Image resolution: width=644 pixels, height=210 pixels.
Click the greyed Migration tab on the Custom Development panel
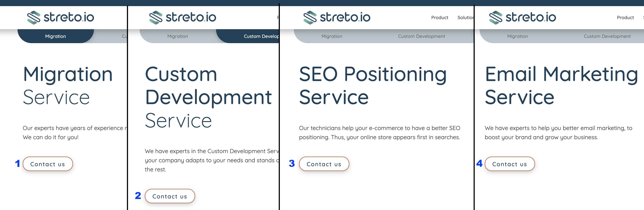point(178,36)
